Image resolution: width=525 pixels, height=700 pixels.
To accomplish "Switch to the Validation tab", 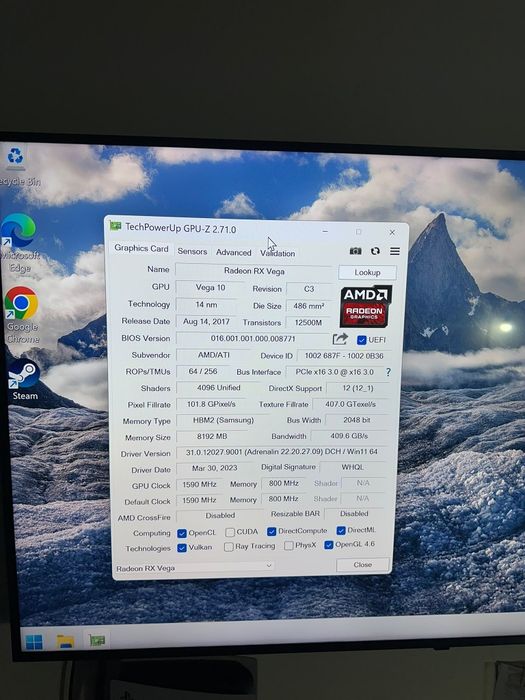I will [278, 253].
